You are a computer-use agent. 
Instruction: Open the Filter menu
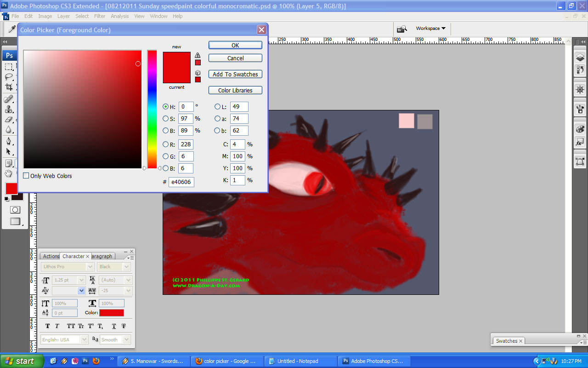click(x=100, y=16)
